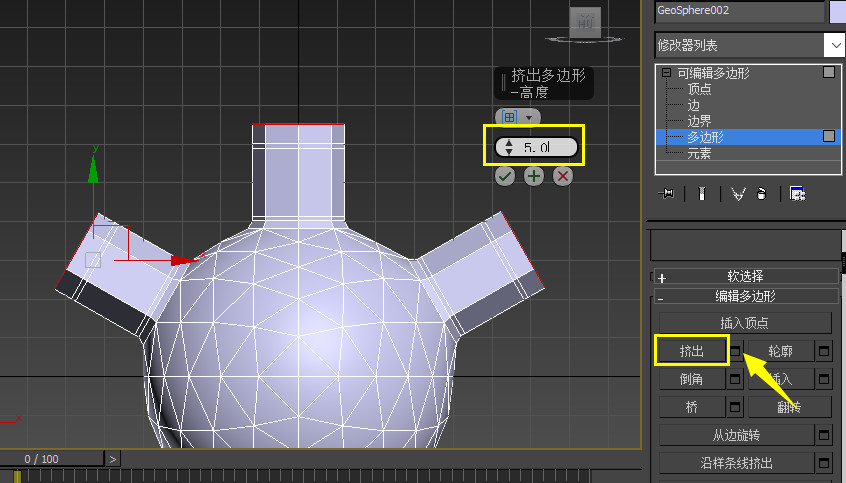This screenshot has height=483, width=846.
Task: Toggle the box beside 可编辑多边形
Action: click(x=829, y=72)
